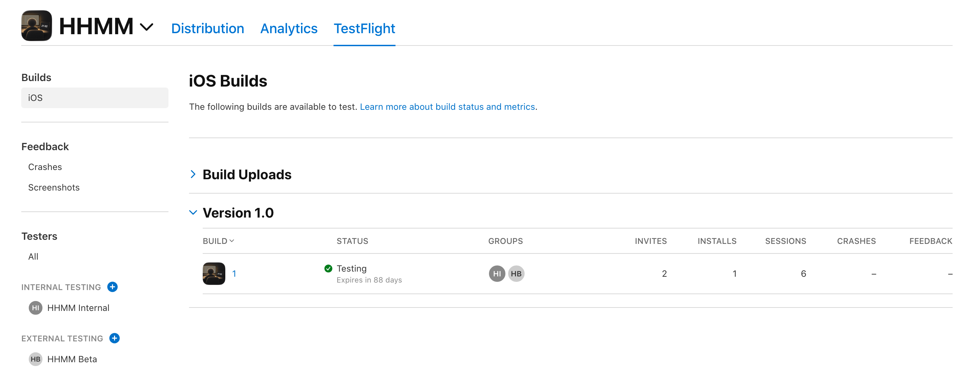980x379 pixels.
Task: Select the TestFlight tab
Action: [364, 28]
